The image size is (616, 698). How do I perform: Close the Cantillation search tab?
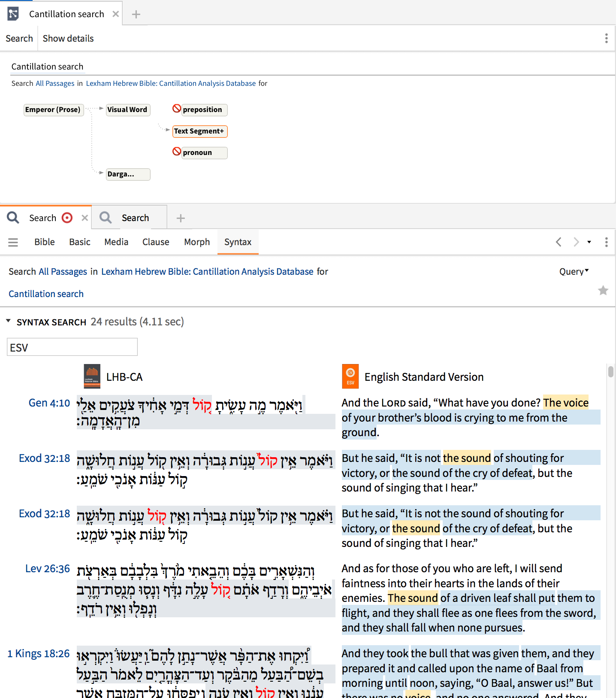pyautogui.click(x=115, y=14)
